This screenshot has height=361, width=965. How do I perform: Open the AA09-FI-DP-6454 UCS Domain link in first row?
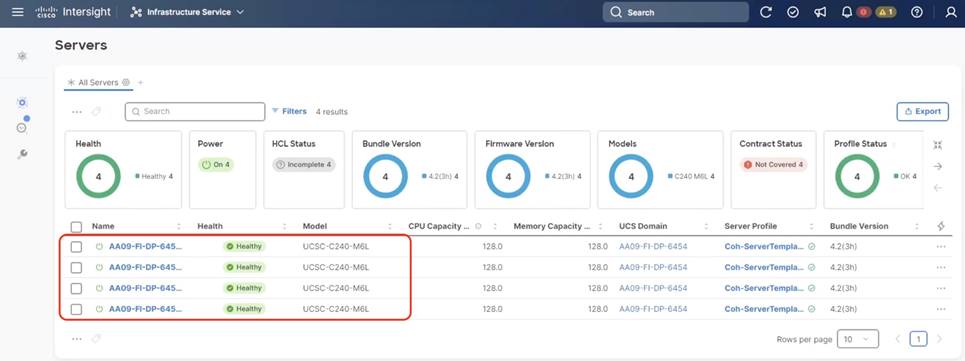coord(653,247)
